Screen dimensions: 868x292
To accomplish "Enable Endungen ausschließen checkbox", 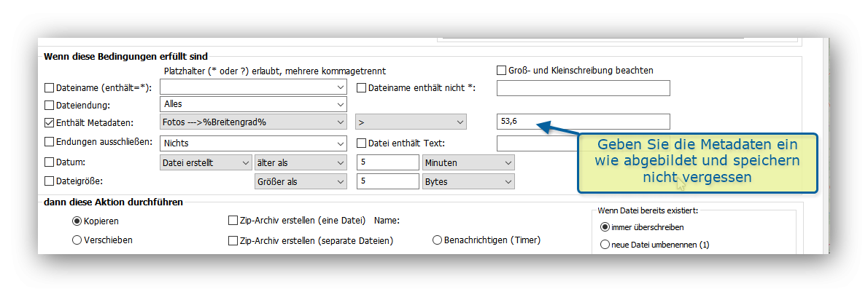I will point(50,142).
